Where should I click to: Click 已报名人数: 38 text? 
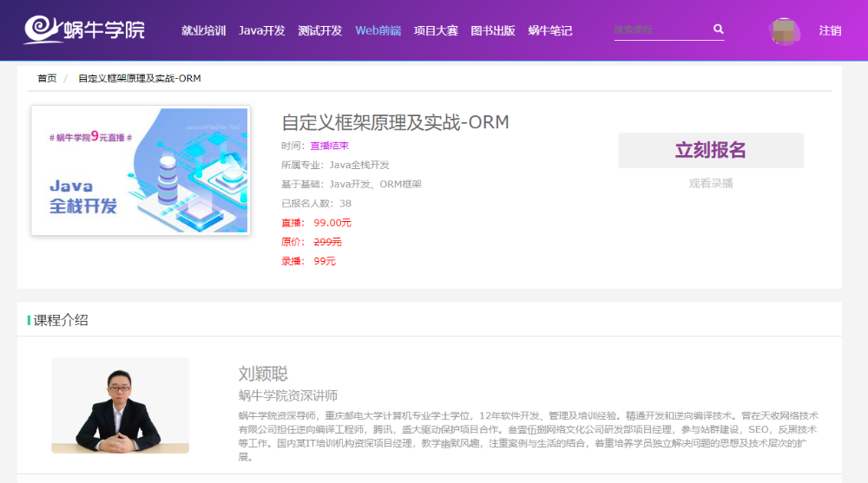coord(316,204)
